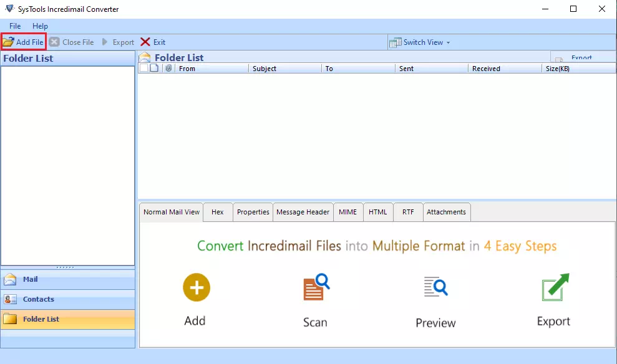Screen dimensions: 617x364
Task: Open the Attachments tab
Action: (x=446, y=212)
